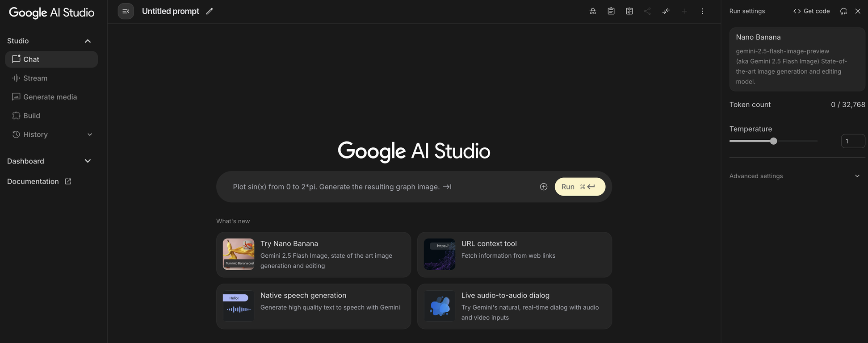Toggle incognito (temporary chat) mode icon
This screenshot has height=343, width=868.
593,11
